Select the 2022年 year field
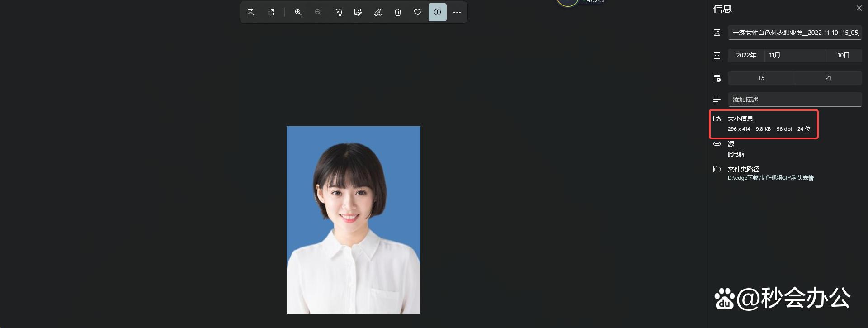 point(746,55)
